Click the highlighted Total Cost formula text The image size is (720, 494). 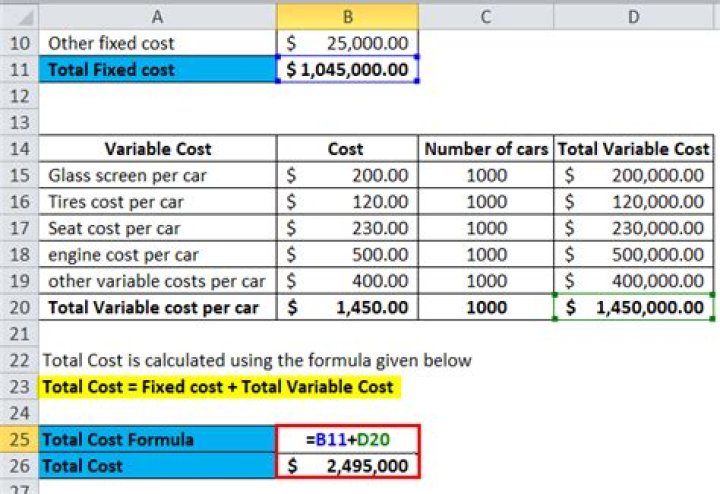click(x=218, y=387)
